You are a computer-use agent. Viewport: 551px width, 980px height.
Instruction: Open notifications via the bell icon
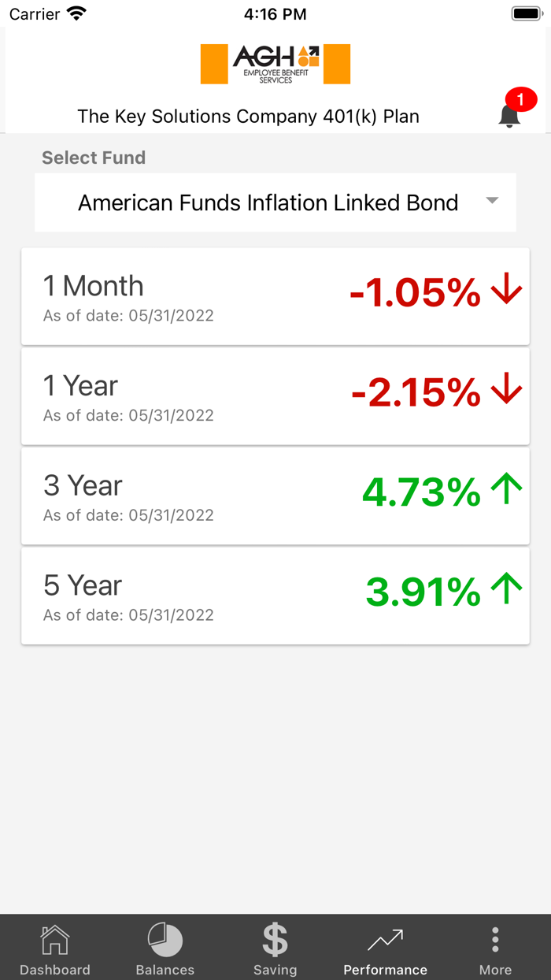(x=509, y=117)
